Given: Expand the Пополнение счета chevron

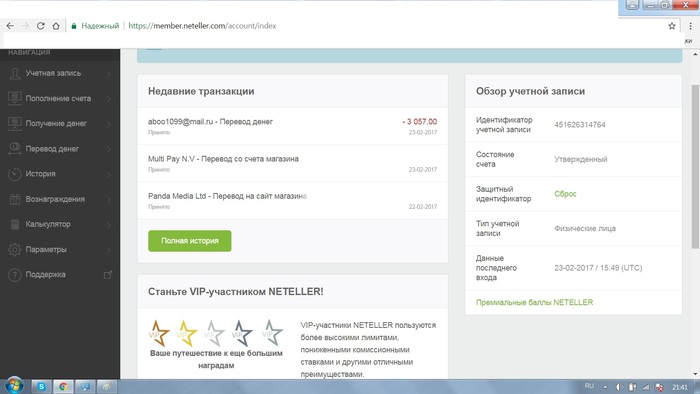Looking at the screenshot, I should (108, 99).
